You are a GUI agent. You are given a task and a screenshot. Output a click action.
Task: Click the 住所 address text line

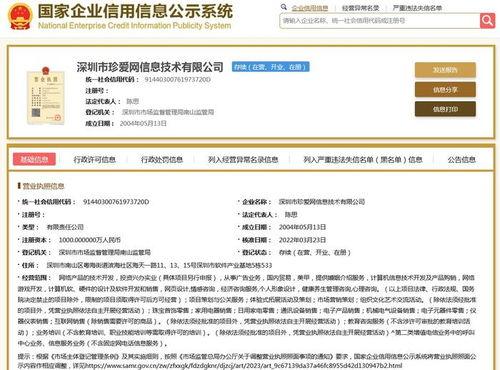[159, 265]
